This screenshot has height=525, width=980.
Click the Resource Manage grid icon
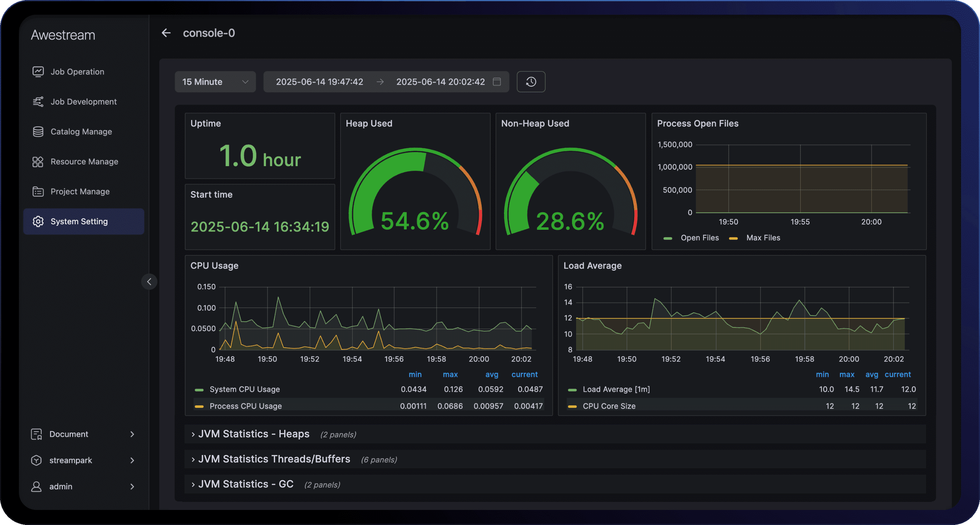(38, 162)
